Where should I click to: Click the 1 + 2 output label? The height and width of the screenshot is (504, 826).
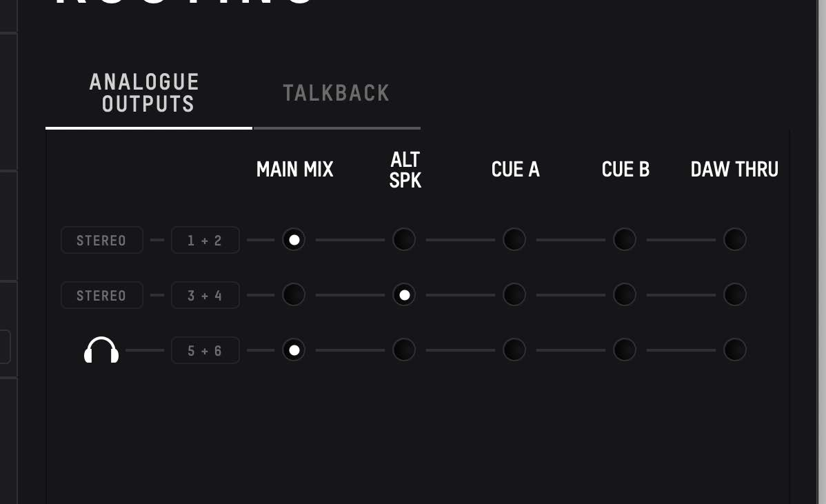(x=205, y=240)
